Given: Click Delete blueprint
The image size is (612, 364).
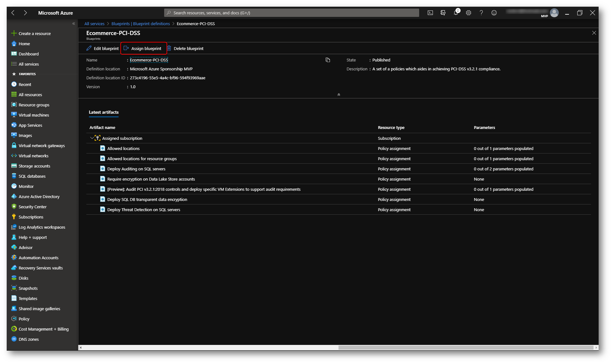Looking at the screenshot, I should (185, 48).
